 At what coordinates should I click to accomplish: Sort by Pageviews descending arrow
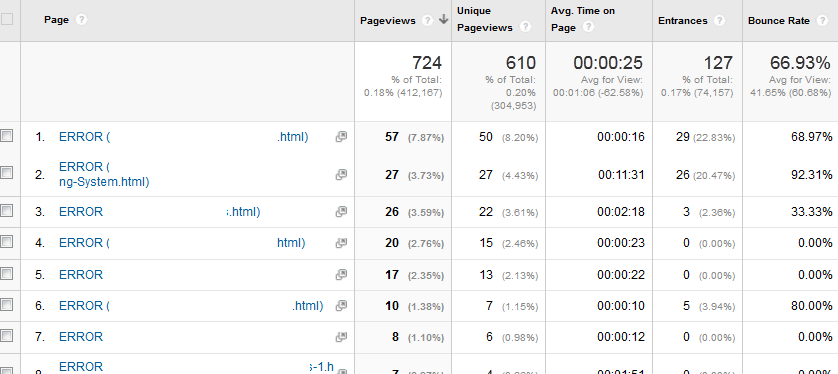point(444,20)
